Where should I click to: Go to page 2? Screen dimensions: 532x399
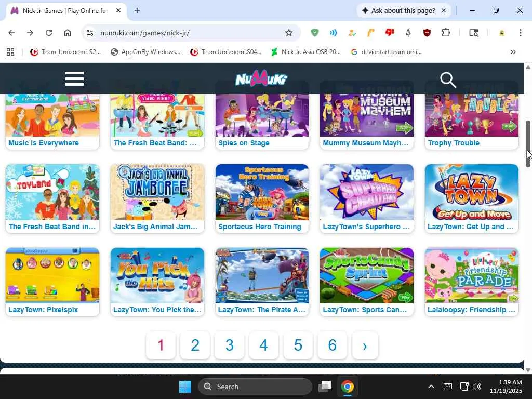tap(195, 345)
